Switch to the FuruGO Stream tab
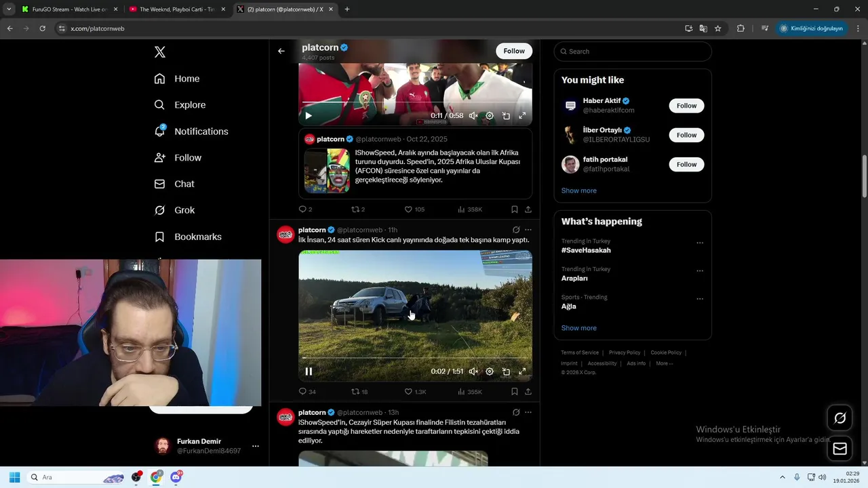 click(x=69, y=9)
